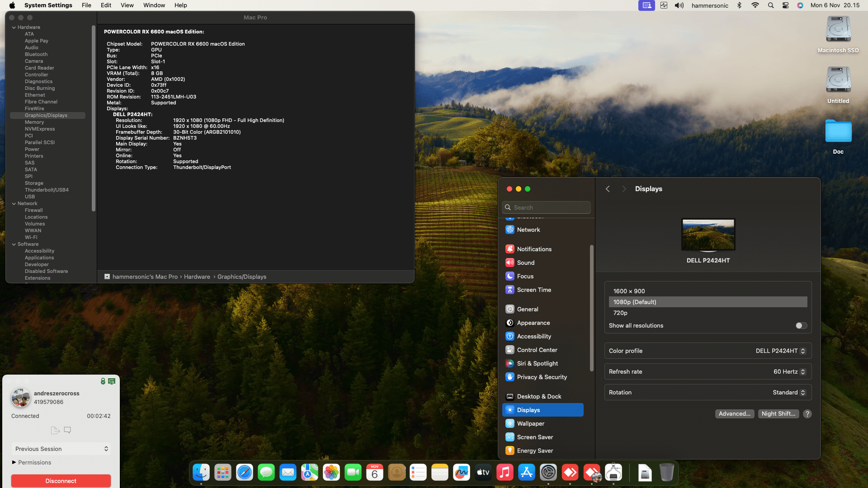This screenshot has width=868, height=488.
Task: Open the Window menu
Action: pos(154,5)
